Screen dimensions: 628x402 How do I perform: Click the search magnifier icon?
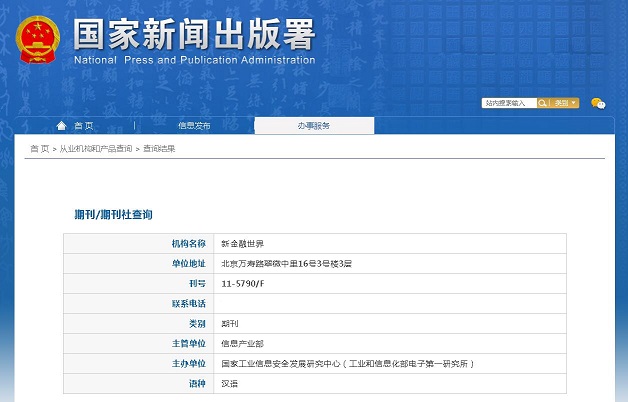(x=543, y=103)
